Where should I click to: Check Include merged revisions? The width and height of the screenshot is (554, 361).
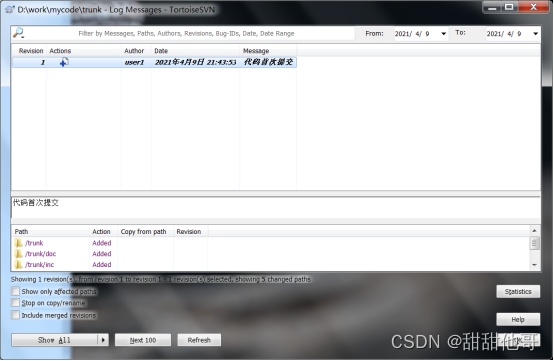coord(15,315)
